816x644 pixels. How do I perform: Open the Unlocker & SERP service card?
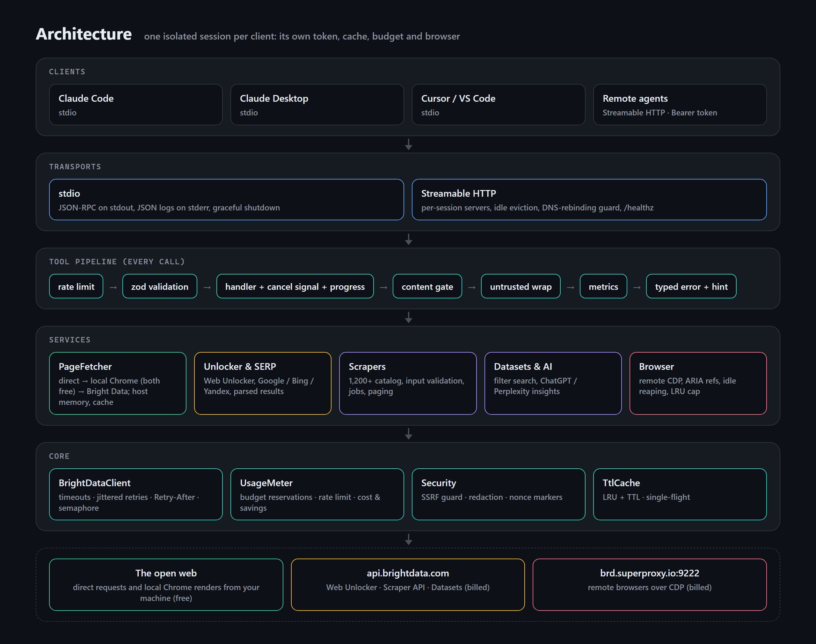coord(263,384)
